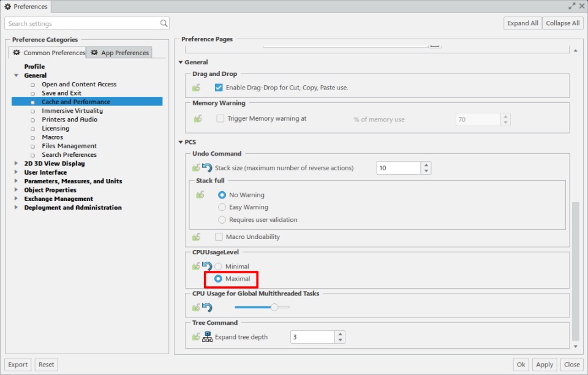Screen dimensions: 588x375
Task: Click the Stack size value field
Action: [x=399, y=168]
